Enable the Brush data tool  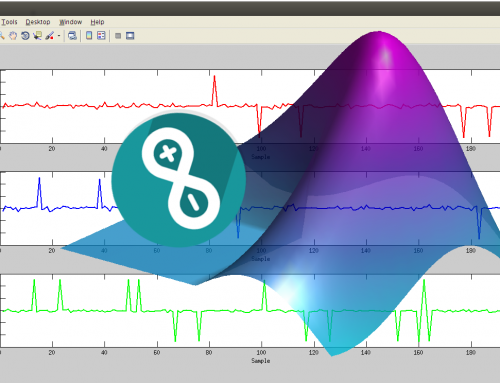pyautogui.click(x=50, y=36)
